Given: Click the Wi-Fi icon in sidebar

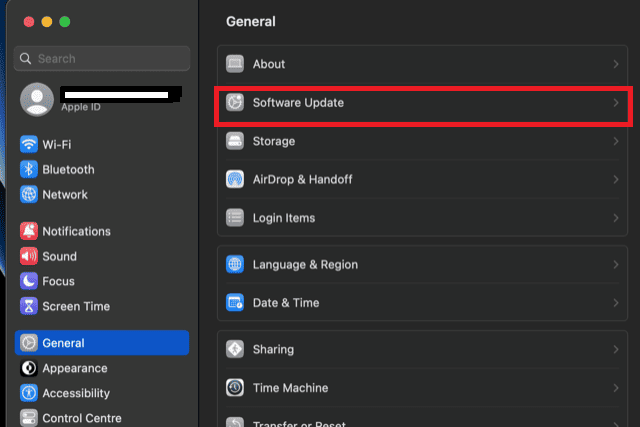Looking at the screenshot, I should [29, 145].
